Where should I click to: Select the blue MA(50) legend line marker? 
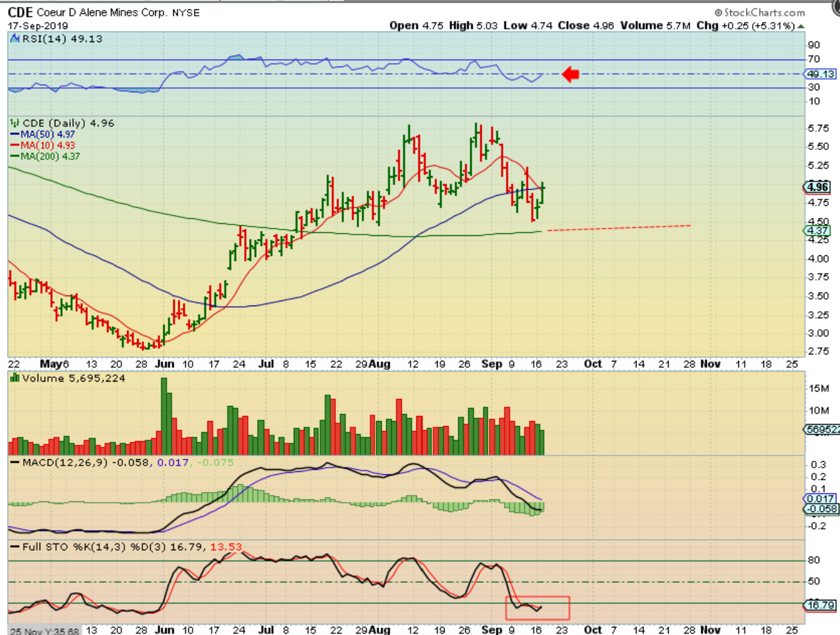[x=14, y=134]
